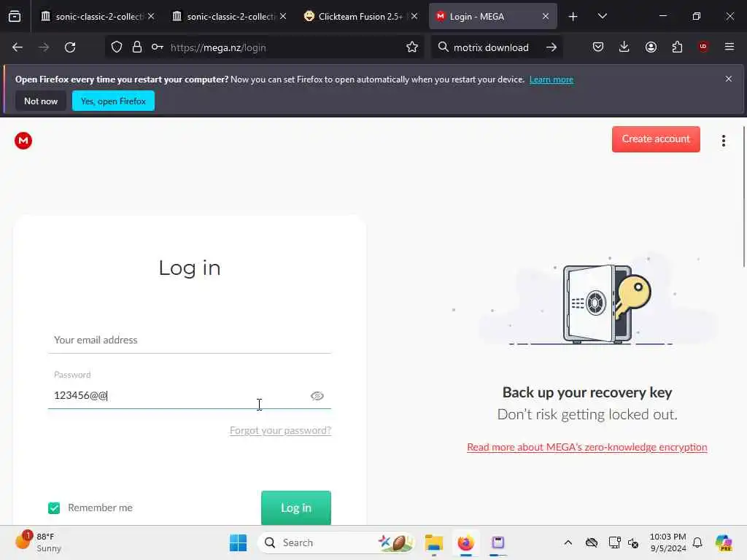The image size is (747, 560).
Task: Open tracking protection shield icon
Action: (117, 47)
